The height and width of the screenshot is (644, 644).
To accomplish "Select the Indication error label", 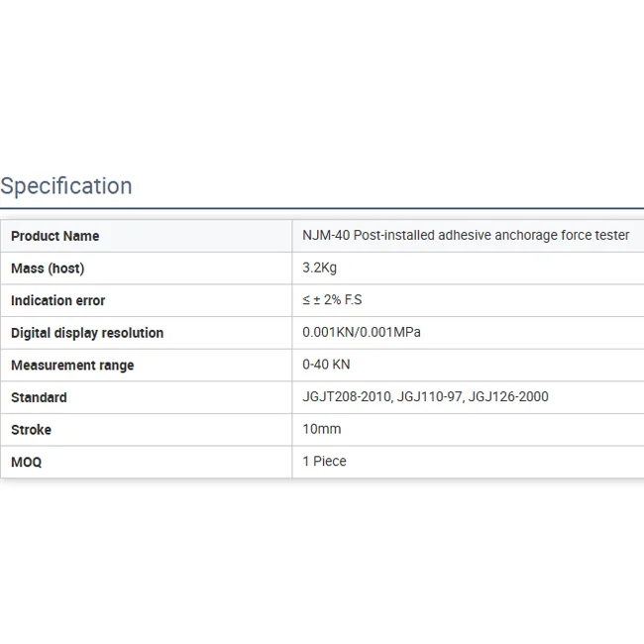I will pos(57,300).
